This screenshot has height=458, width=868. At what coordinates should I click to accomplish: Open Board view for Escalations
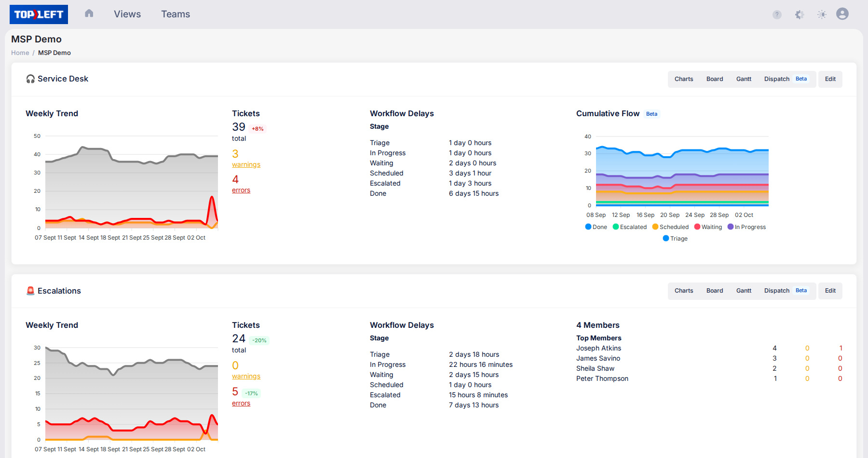coord(715,291)
